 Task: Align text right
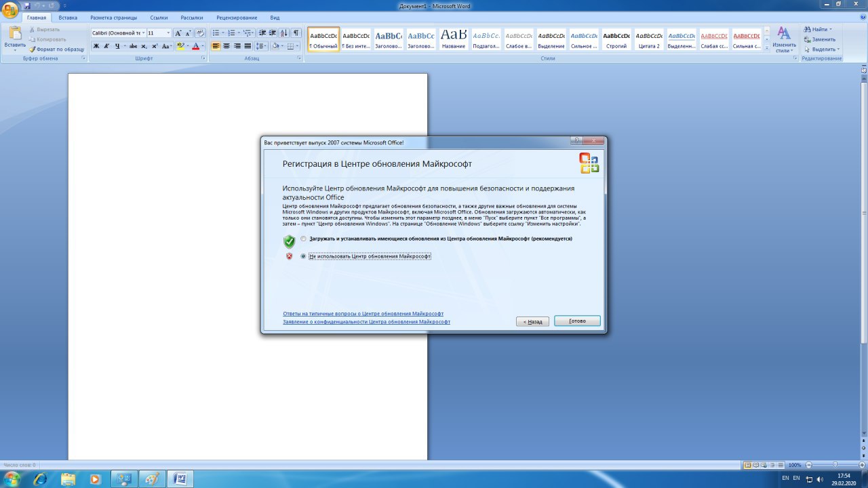click(x=237, y=46)
